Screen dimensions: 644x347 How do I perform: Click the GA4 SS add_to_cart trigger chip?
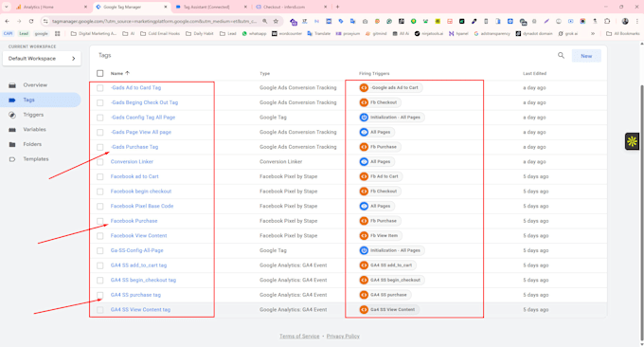[387, 265]
